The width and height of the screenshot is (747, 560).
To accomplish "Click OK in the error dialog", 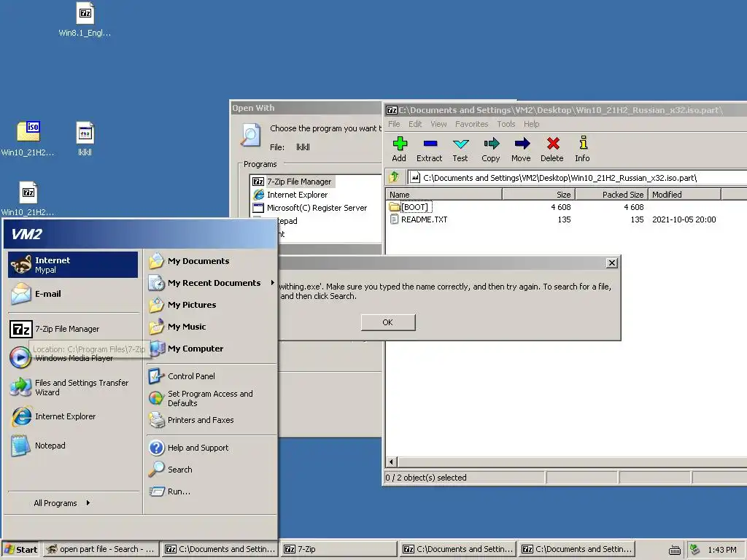I will click(388, 322).
